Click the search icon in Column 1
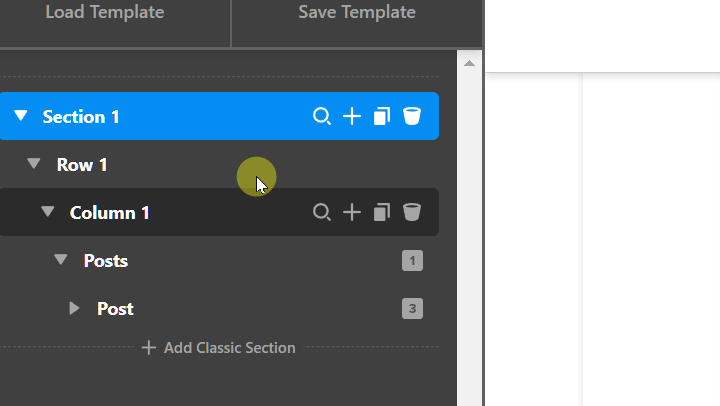This screenshot has height=406, width=720. tap(322, 212)
